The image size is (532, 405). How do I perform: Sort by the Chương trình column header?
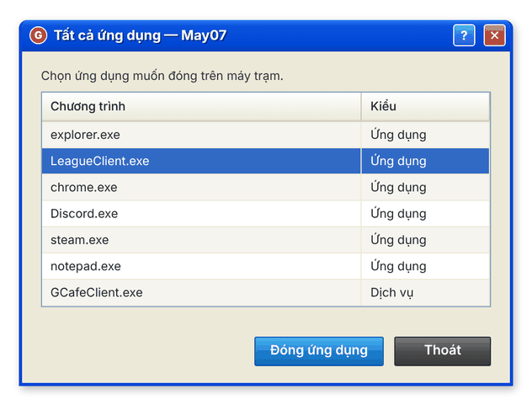pyautogui.click(x=201, y=107)
